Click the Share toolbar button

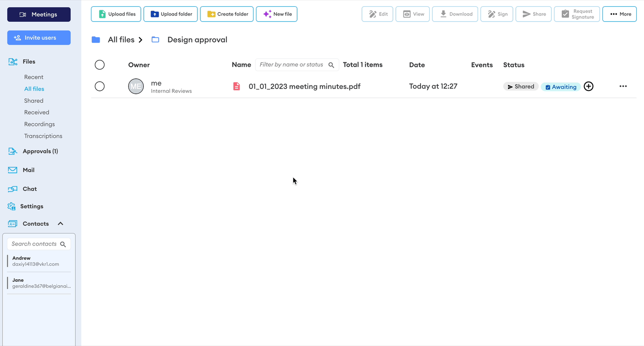point(534,14)
